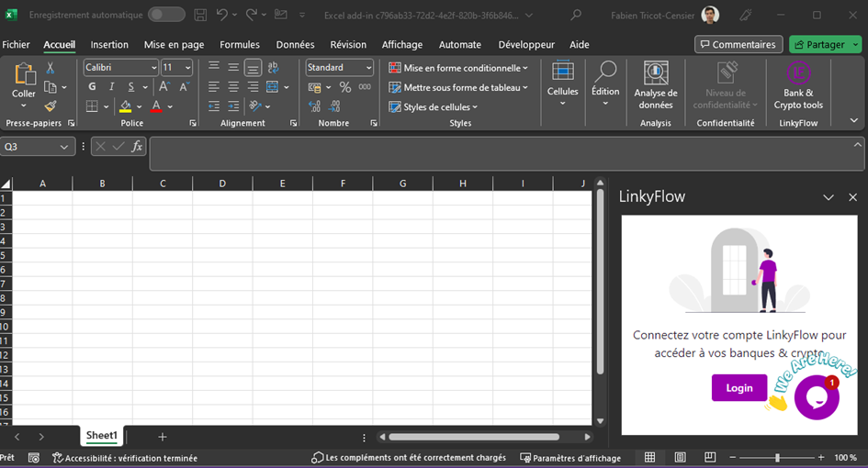Click the percent style icon
This screenshot has height=468, width=868.
click(345, 87)
